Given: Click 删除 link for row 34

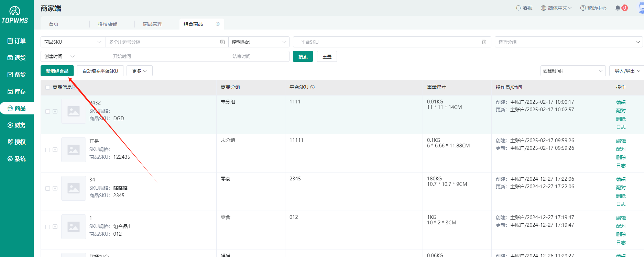Looking at the screenshot, I should 621,196.
